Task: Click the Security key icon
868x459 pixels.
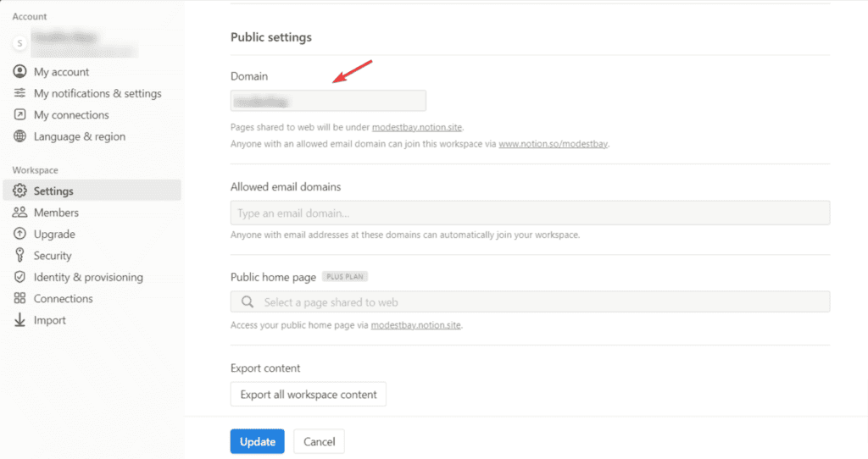Action: coord(19,256)
